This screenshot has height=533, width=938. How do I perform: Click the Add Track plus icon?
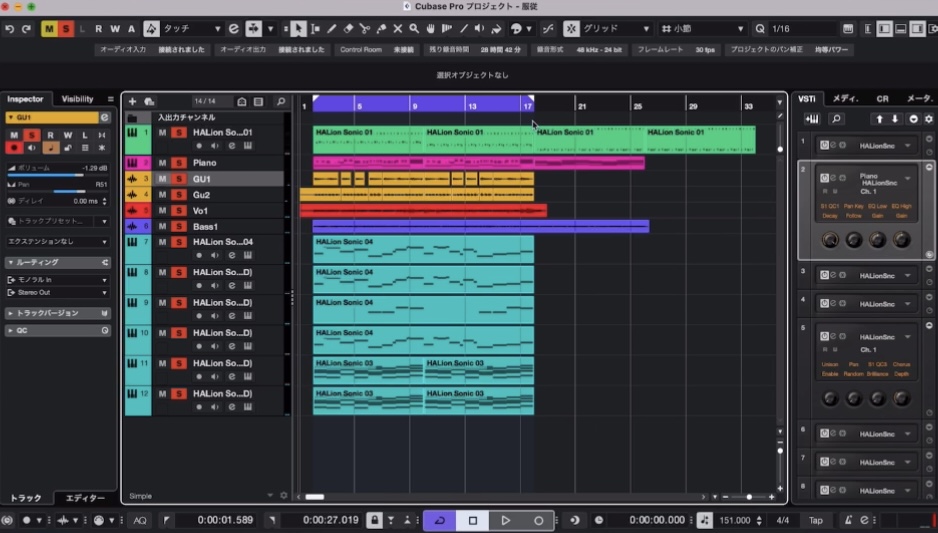click(x=132, y=102)
